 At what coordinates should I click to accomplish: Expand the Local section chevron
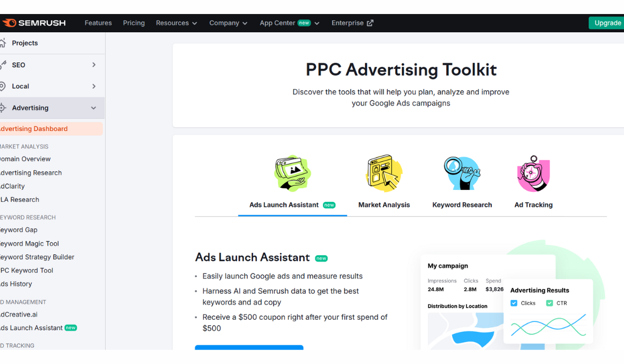click(x=94, y=86)
